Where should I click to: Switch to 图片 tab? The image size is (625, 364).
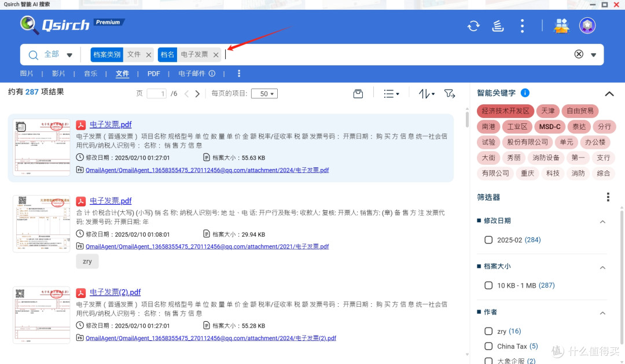(27, 73)
